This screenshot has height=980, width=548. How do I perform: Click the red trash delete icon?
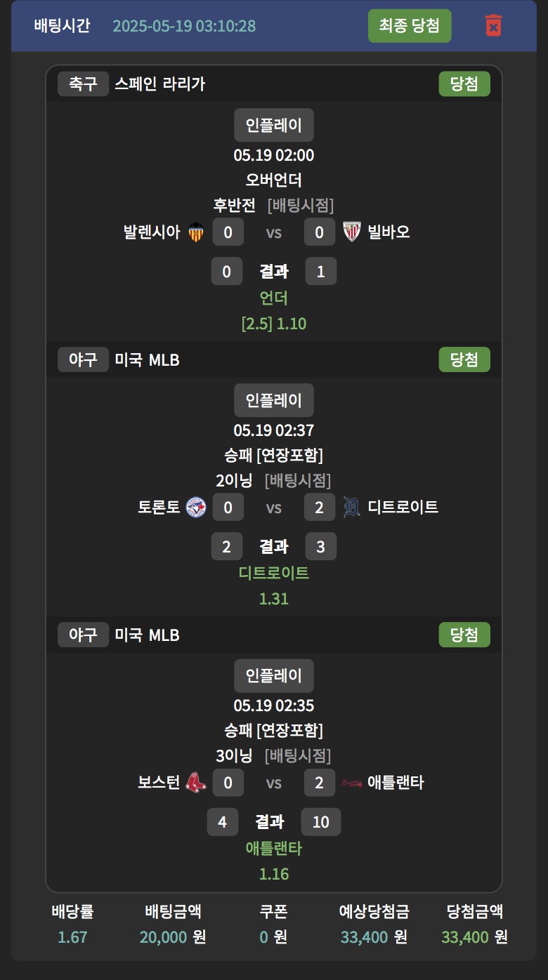pyautogui.click(x=494, y=26)
